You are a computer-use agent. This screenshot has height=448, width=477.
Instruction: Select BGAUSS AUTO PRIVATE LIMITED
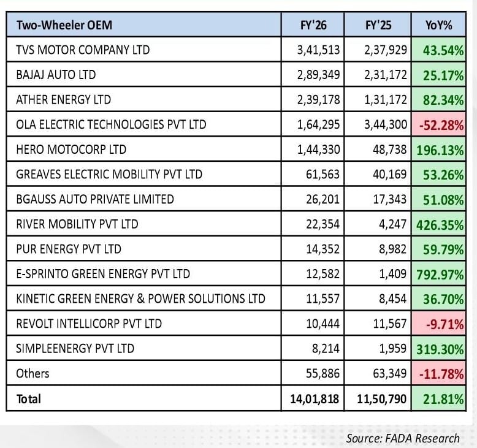[95, 199]
